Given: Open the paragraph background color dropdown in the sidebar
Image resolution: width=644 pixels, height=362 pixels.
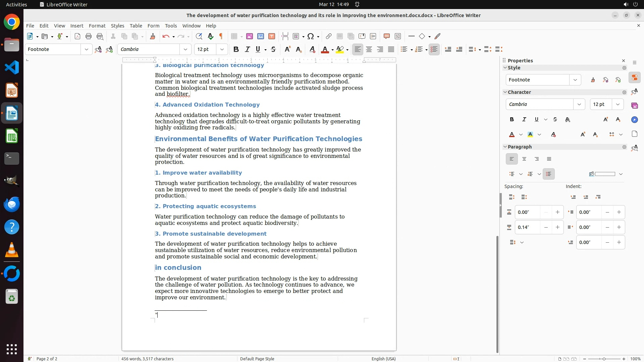Looking at the screenshot, I should click(621, 174).
